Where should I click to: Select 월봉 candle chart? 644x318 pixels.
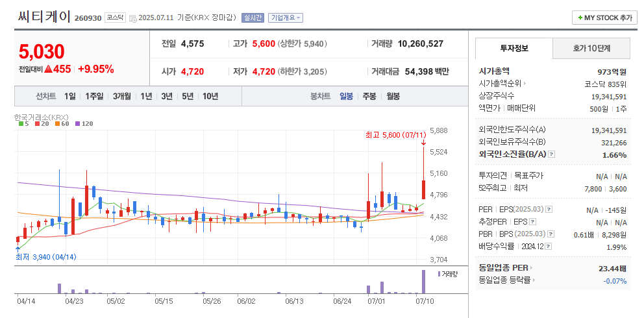coord(393,97)
